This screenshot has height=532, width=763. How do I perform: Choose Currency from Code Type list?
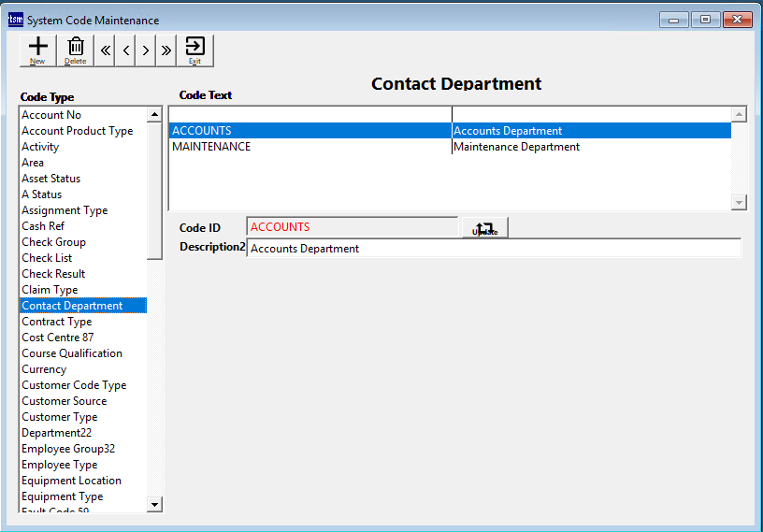(44, 369)
